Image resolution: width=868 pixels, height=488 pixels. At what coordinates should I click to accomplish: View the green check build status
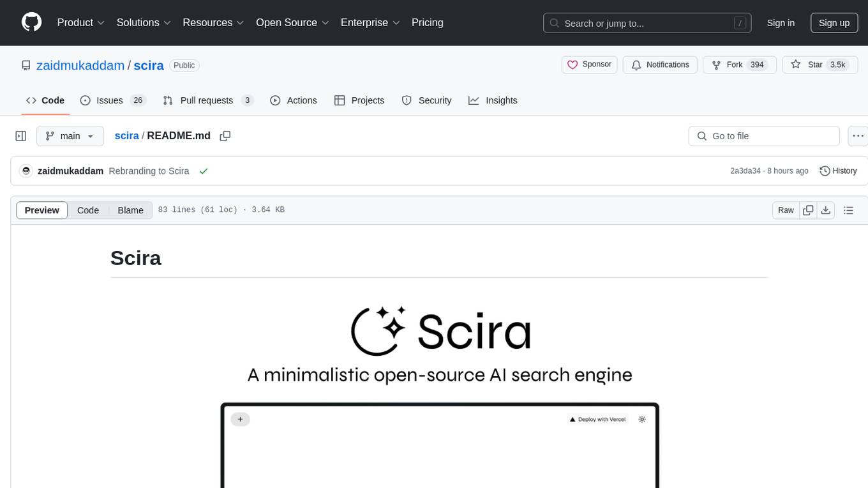click(204, 171)
